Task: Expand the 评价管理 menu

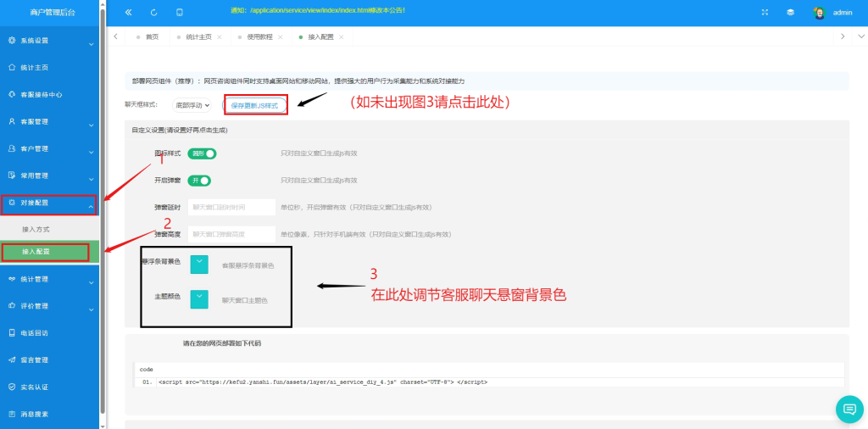Action: click(92, 309)
